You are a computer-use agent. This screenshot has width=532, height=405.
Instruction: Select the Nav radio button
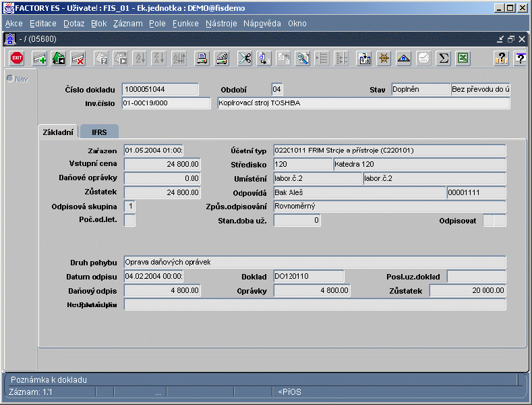coord(10,79)
